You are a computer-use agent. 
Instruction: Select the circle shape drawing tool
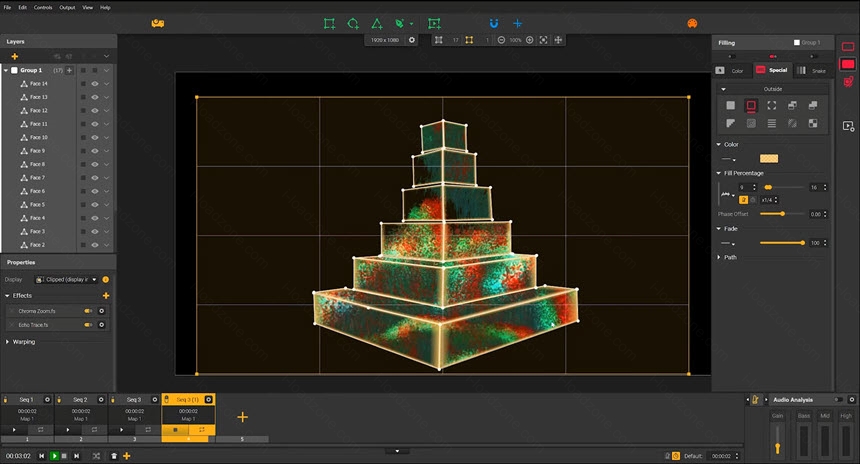click(353, 24)
